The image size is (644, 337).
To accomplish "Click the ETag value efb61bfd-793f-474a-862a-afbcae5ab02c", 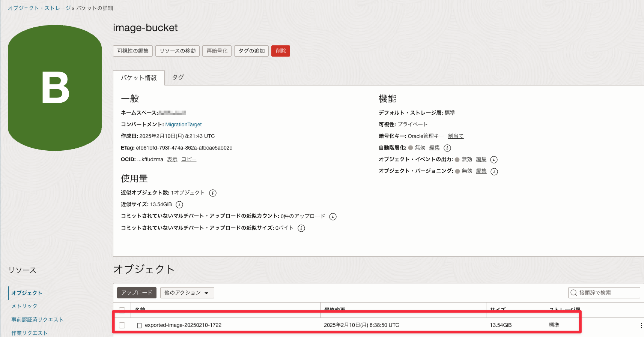I will (x=184, y=148).
